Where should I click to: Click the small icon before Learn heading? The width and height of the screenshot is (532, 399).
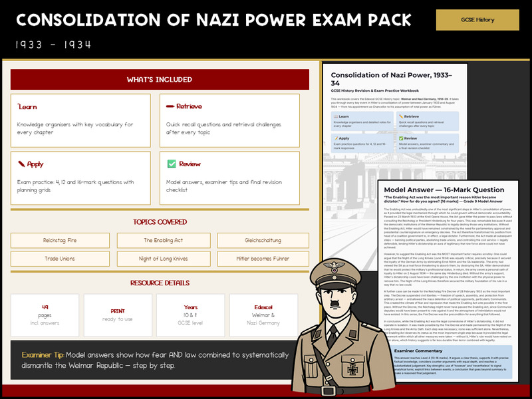tap(19, 105)
